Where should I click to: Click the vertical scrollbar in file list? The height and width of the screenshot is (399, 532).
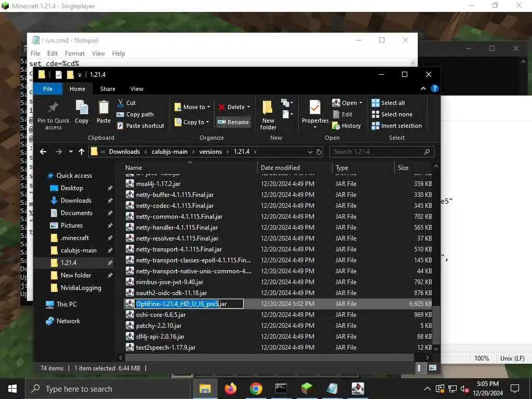click(x=436, y=325)
